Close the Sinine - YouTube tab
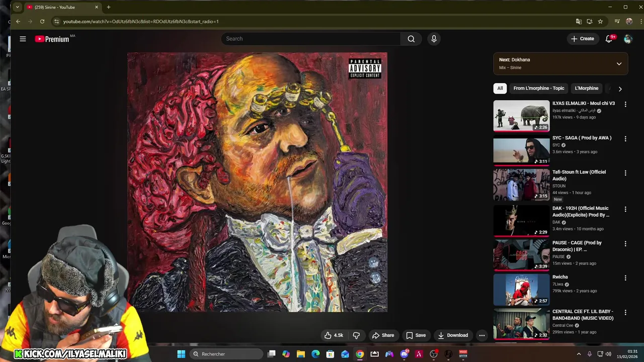Viewport: 644px width, 362px height. pos(97,7)
